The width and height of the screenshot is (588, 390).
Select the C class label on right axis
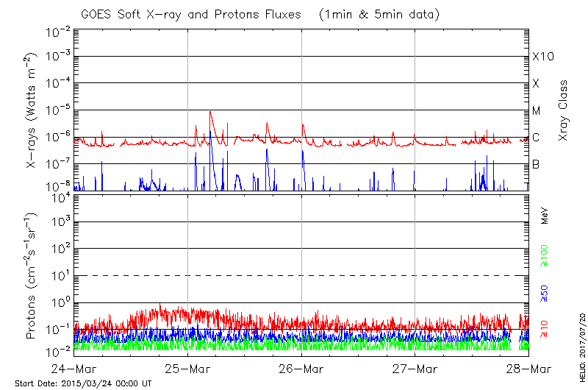click(x=536, y=138)
